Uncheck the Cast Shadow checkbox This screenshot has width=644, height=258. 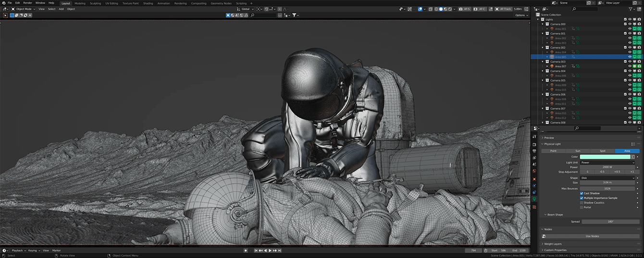pos(582,193)
